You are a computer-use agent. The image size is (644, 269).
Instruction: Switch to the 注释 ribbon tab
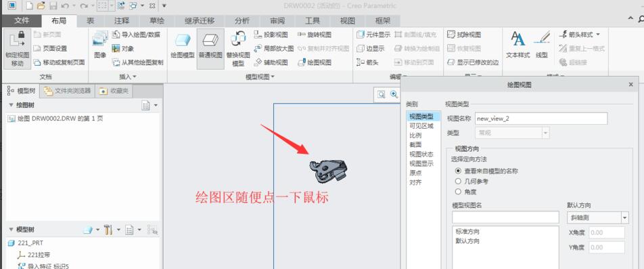122,21
